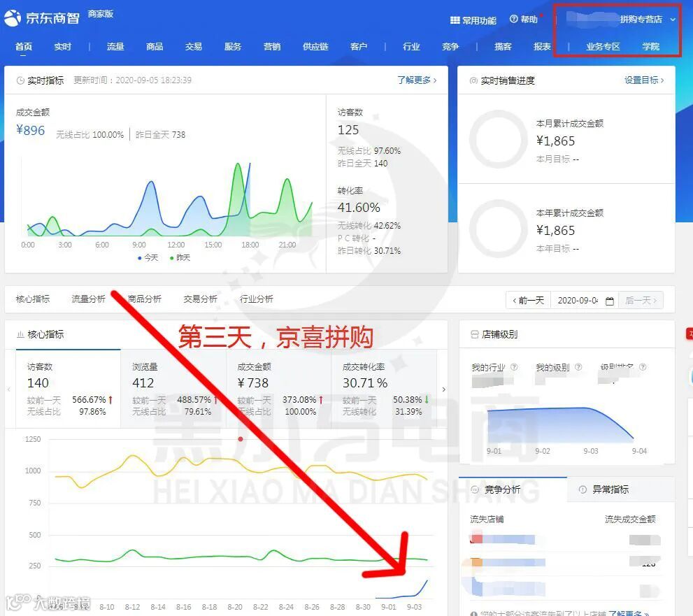Open the 营销 menu
This screenshot has height=616, width=693.
(272, 46)
